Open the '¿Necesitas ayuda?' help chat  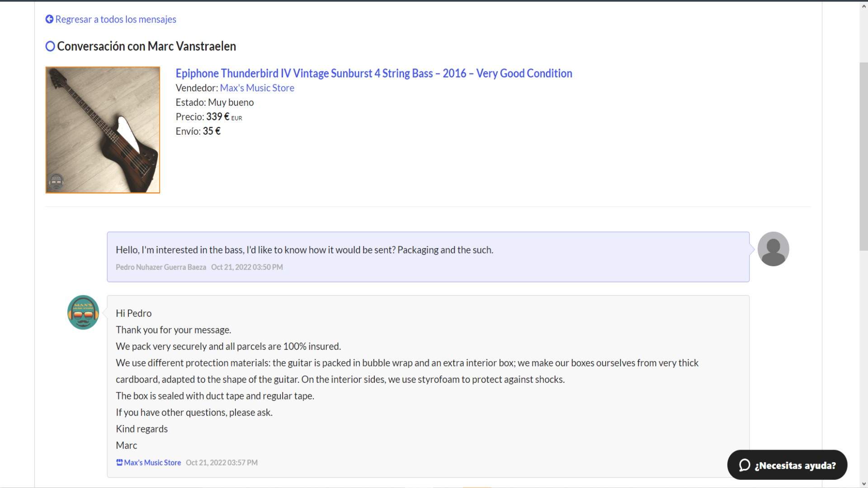click(787, 465)
